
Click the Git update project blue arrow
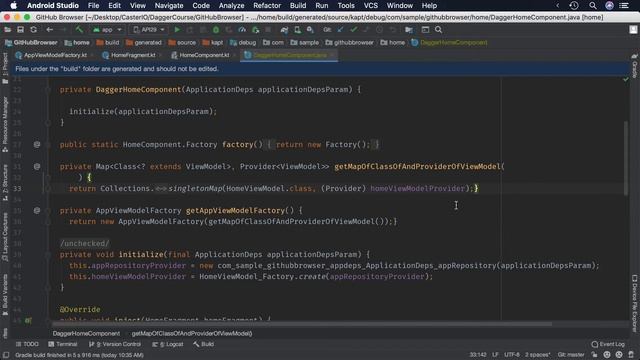(x=340, y=30)
